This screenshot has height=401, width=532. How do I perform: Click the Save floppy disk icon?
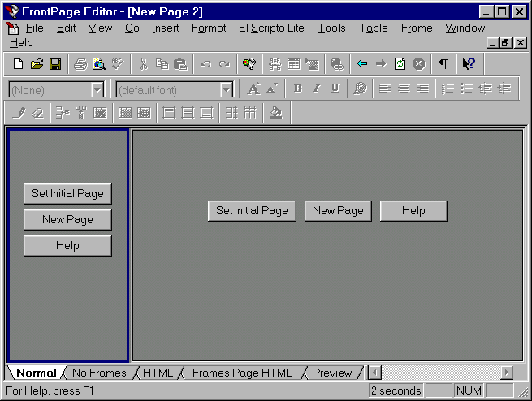coord(54,63)
